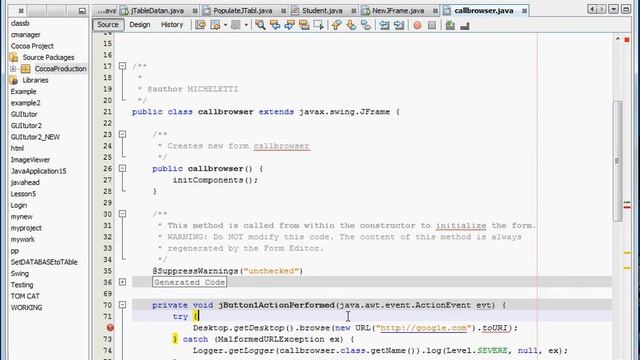Select the ImageViewer project

point(30,160)
